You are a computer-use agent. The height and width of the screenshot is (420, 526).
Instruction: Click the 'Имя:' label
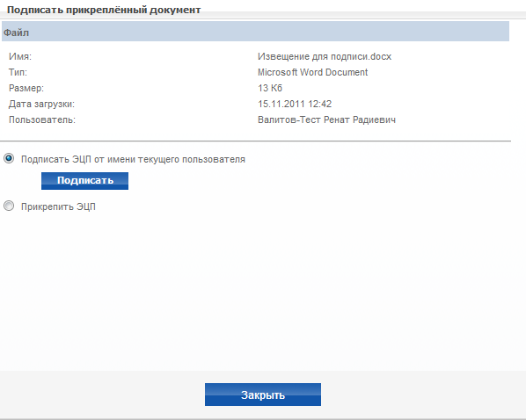pyautogui.click(x=20, y=56)
